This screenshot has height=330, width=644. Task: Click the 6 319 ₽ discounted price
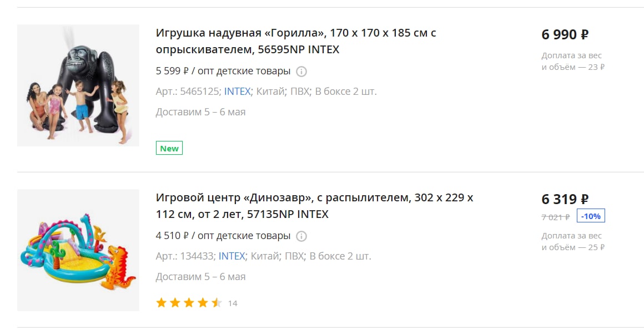(x=565, y=199)
